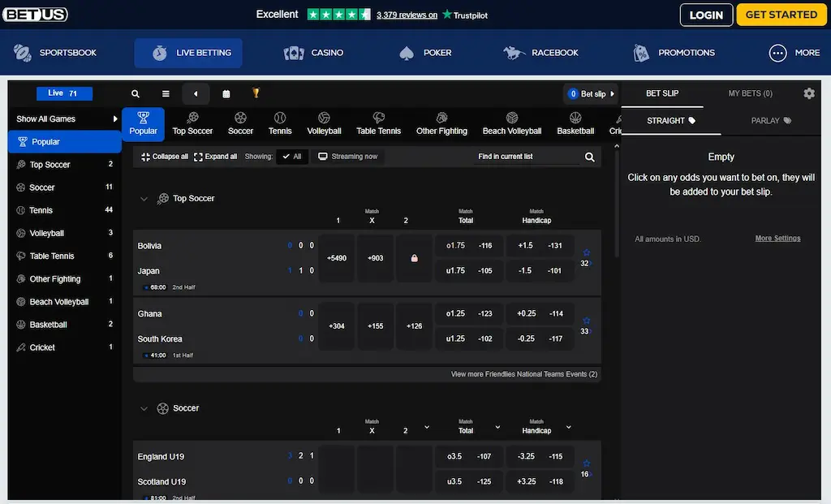Select the Basketball sport icon
The image size is (831, 504).
575,117
